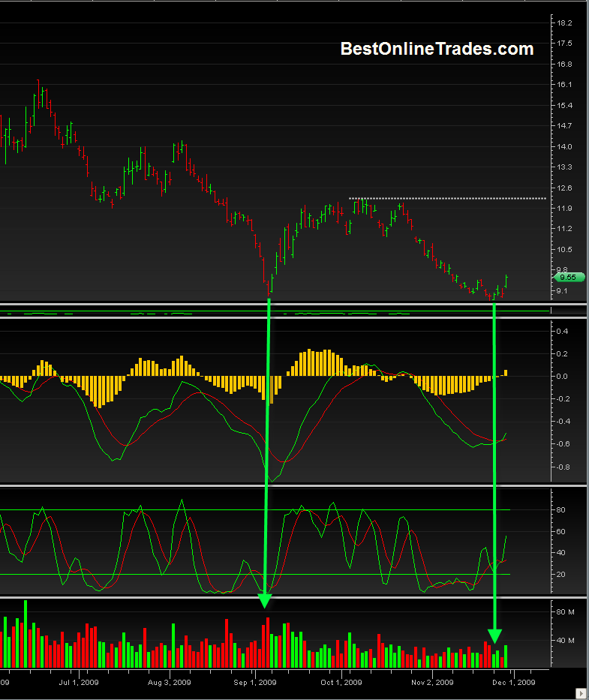Pick the 60 stochastic axis value
The width and height of the screenshot is (589, 700).
point(560,532)
